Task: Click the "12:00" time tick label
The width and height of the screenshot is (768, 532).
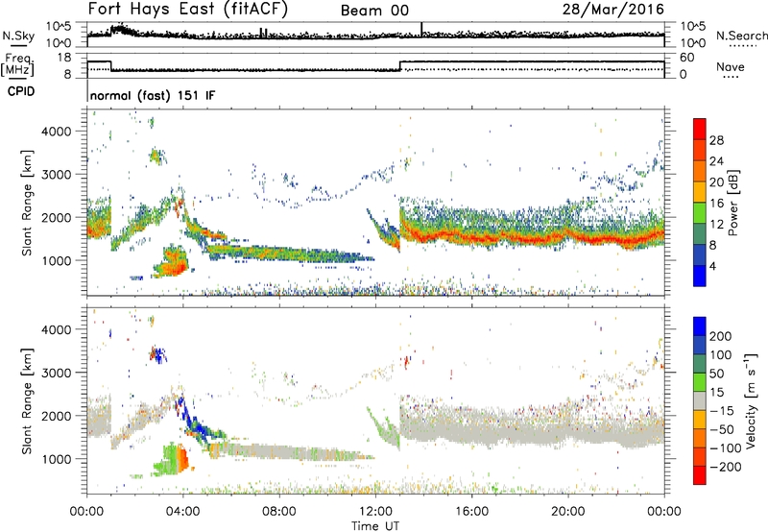Action: 375,512
